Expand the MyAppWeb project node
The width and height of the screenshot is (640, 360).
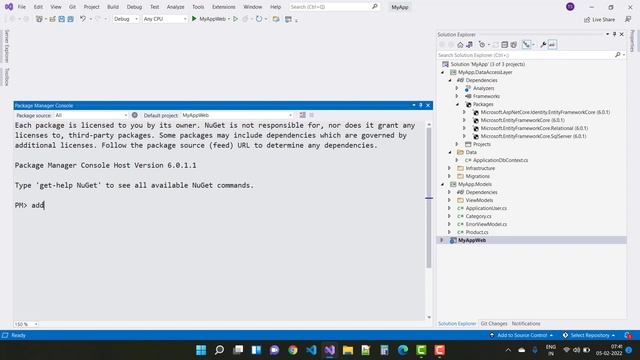[x=442, y=240]
